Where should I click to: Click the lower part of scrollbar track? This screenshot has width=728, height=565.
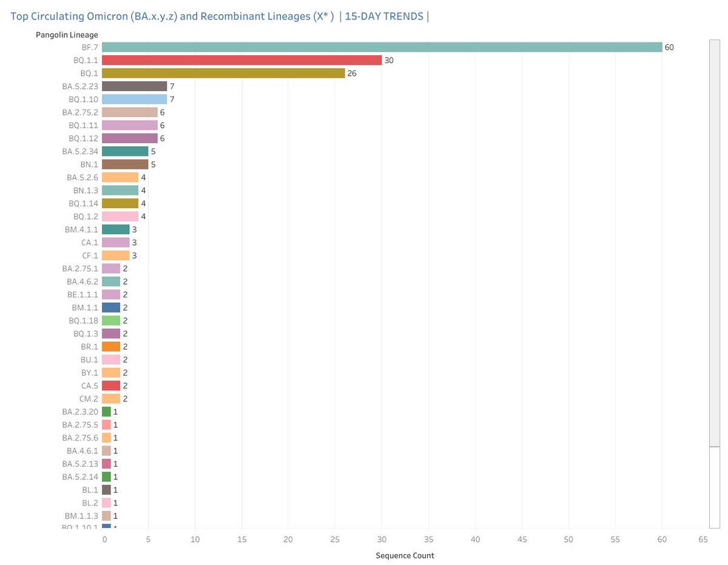[714, 487]
